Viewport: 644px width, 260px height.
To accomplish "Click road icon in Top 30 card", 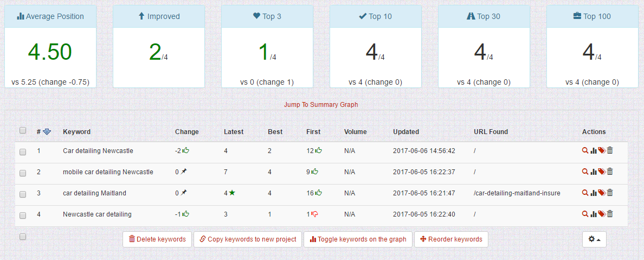I will [x=471, y=16].
